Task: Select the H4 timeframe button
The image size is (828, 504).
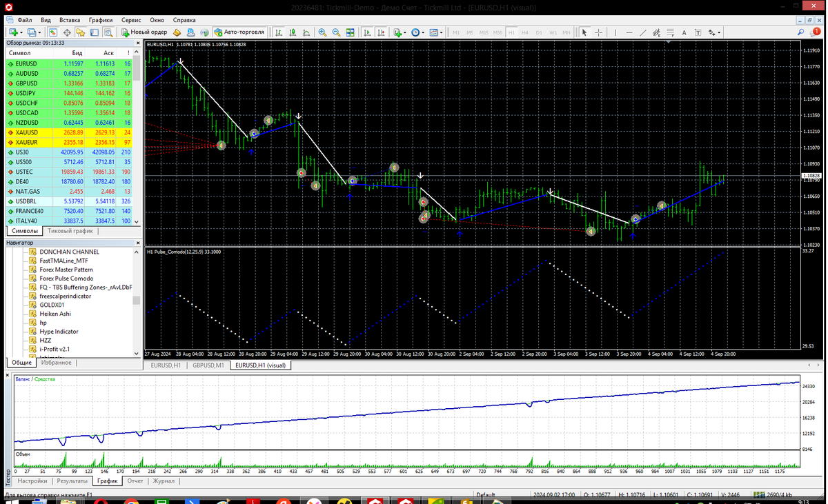Action: (x=525, y=32)
